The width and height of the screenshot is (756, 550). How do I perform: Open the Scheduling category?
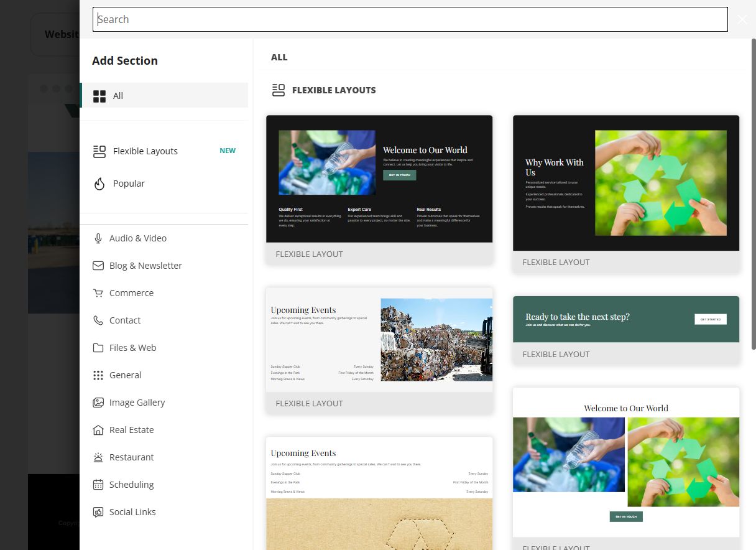(x=132, y=485)
